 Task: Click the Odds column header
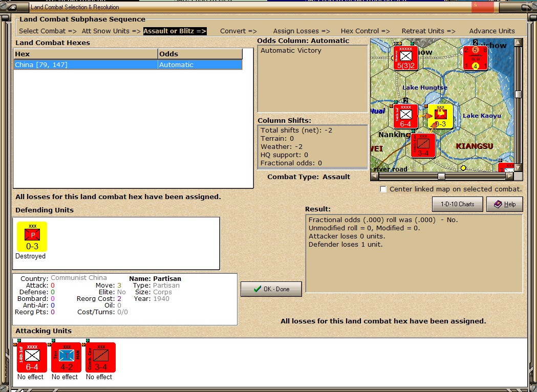tap(200, 54)
